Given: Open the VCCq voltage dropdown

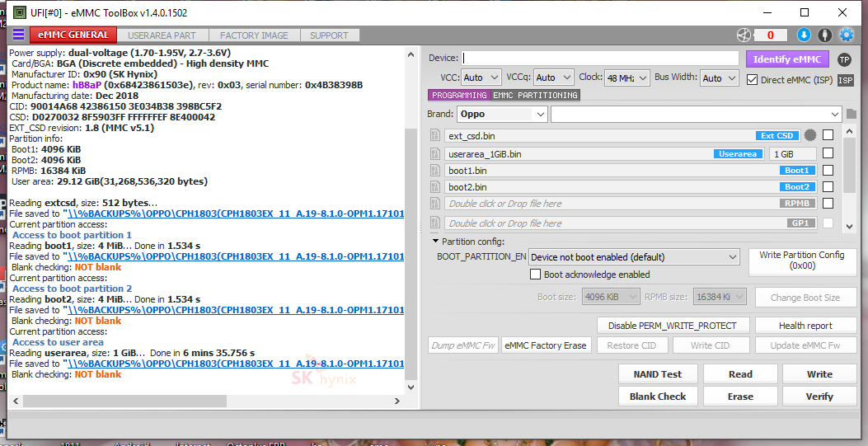Looking at the screenshot, I should click(x=554, y=78).
